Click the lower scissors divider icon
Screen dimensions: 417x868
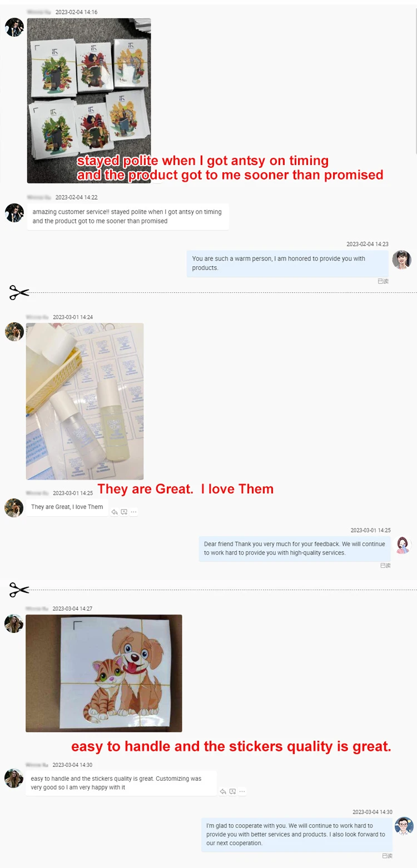coord(19,589)
